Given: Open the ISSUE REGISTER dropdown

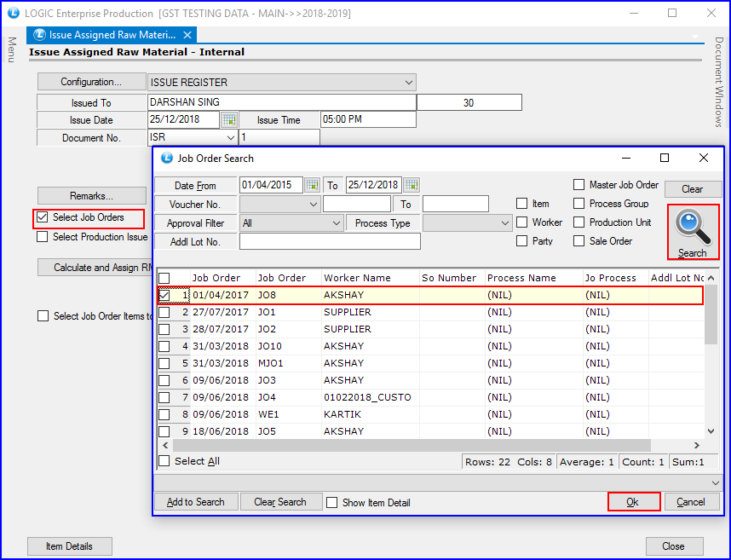Looking at the screenshot, I should pyautogui.click(x=409, y=82).
